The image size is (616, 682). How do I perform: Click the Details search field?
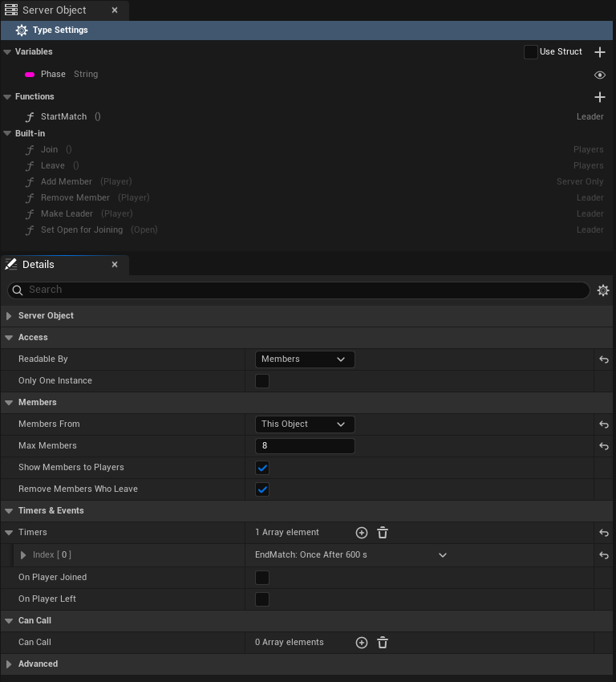[298, 290]
